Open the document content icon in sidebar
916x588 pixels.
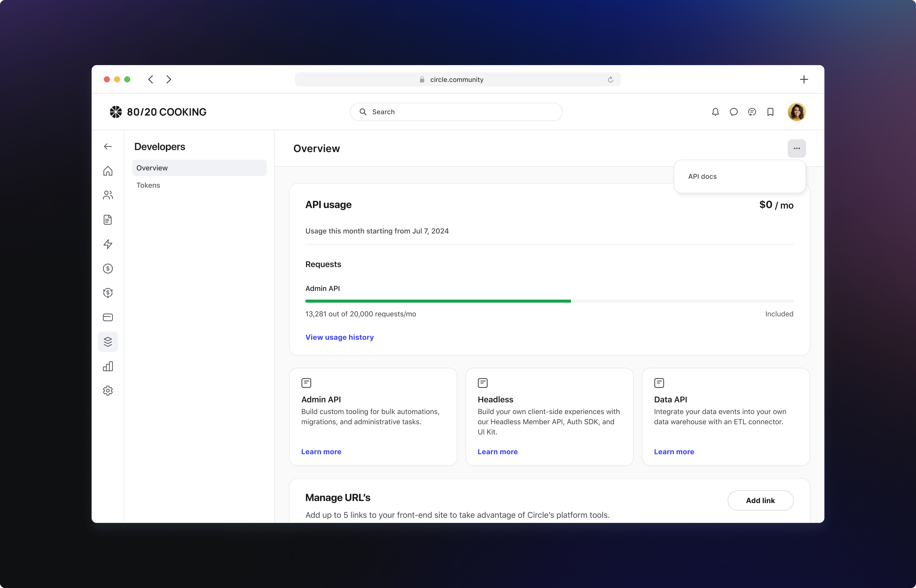108,219
